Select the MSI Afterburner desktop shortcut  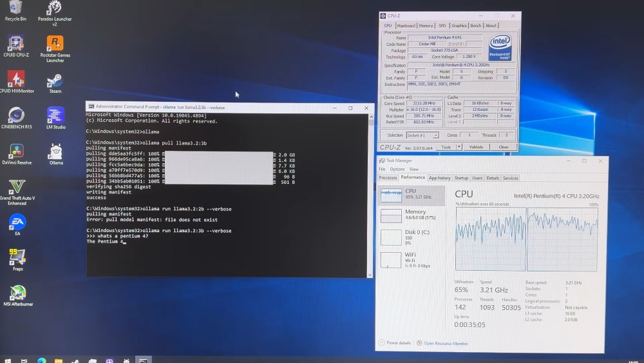click(18, 295)
